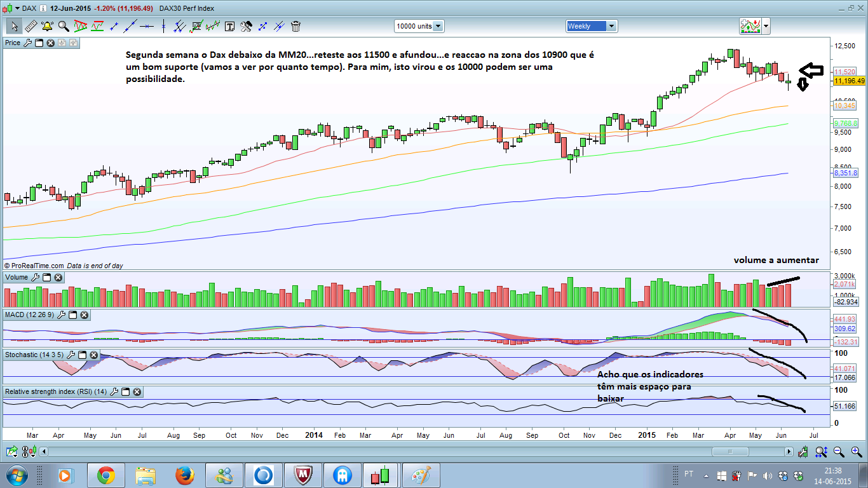
Task: Select the text annotation tool
Action: [229, 26]
